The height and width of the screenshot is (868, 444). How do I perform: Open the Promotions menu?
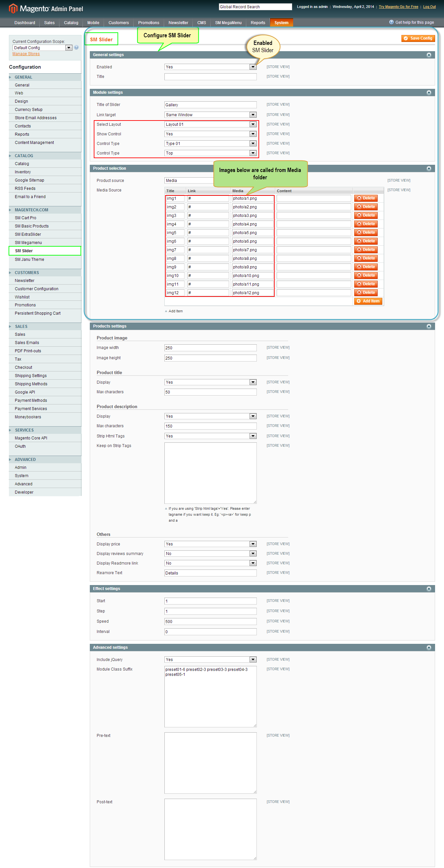coord(149,22)
